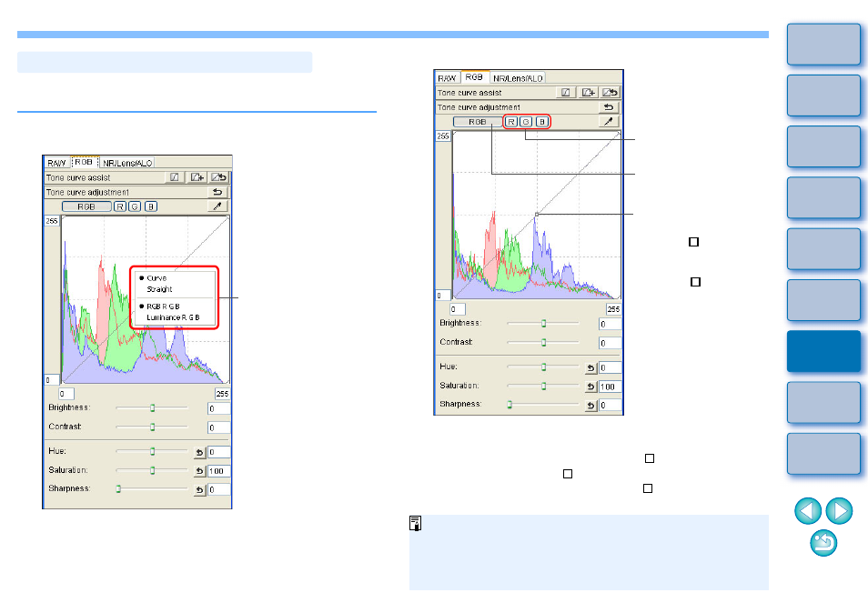This screenshot has height=613, width=868.
Task: Click histogram min input 0 in right palette
Action: (458, 309)
